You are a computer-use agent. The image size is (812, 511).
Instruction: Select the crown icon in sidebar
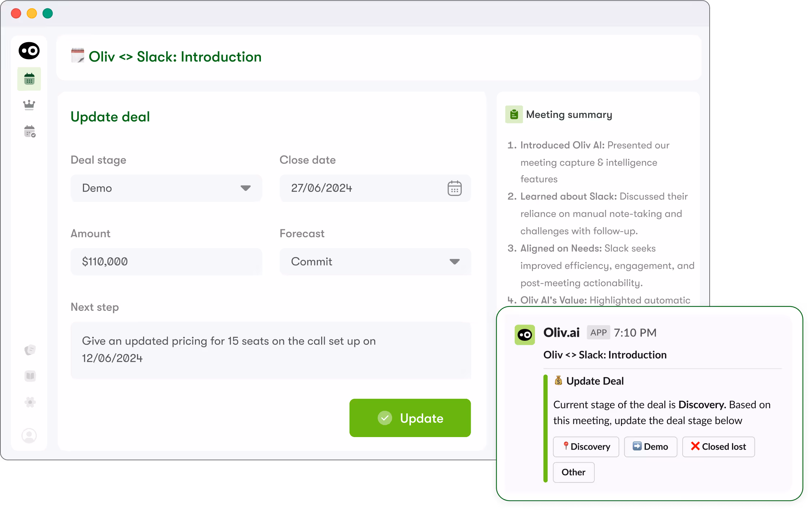tap(29, 105)
